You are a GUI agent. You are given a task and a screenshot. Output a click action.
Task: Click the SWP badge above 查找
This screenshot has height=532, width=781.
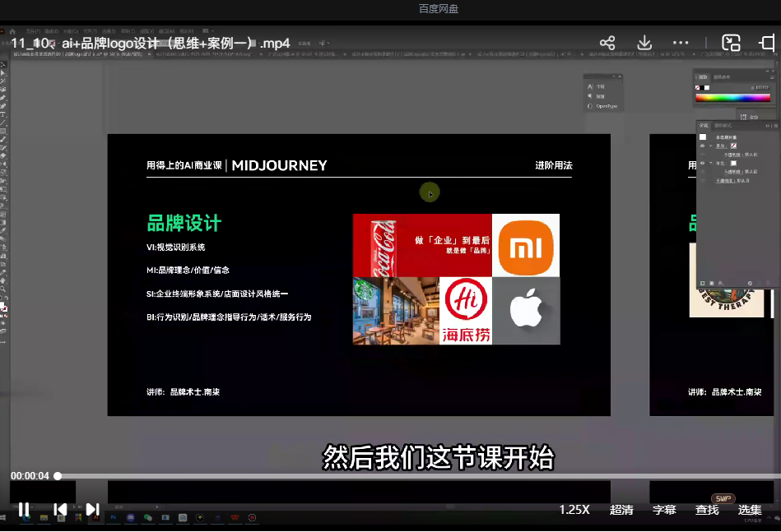click(723, 498)
